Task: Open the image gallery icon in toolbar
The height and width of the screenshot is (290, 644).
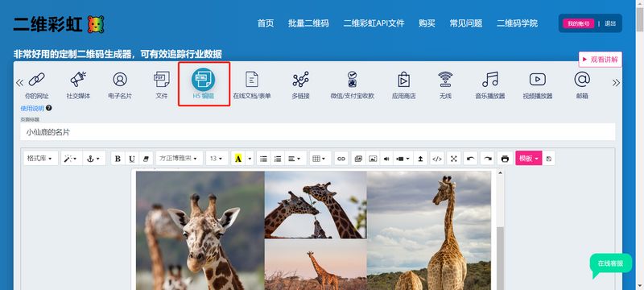Action: click(358, 158)
